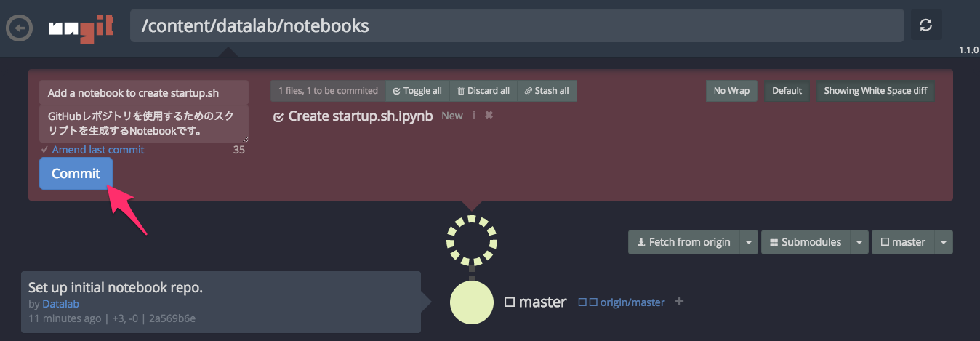The image size is (980, 341).
Task: Click the 1.1.0 version label
Action: pos(968,51)
